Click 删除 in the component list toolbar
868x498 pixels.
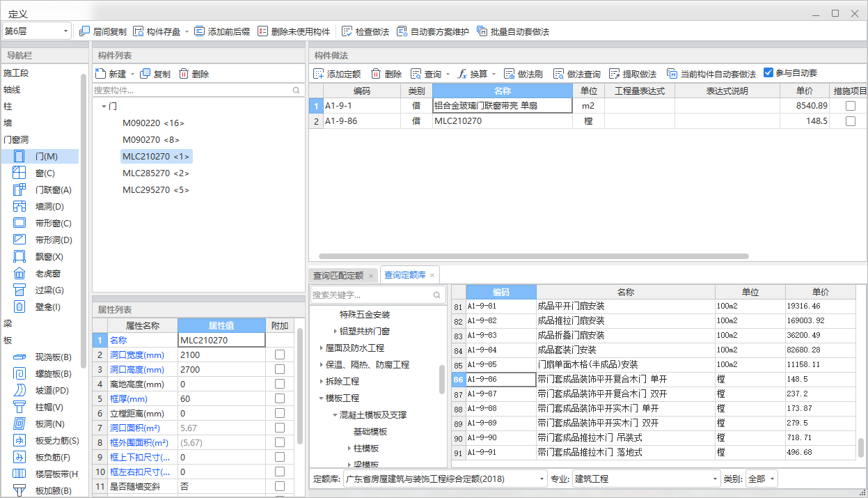click(194, 74)
